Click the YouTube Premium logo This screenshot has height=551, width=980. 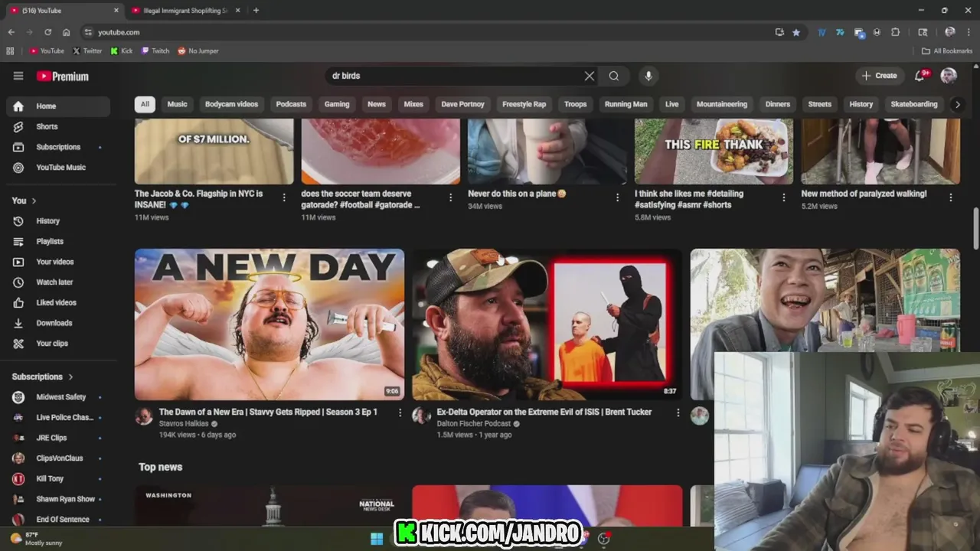[63, 76]
